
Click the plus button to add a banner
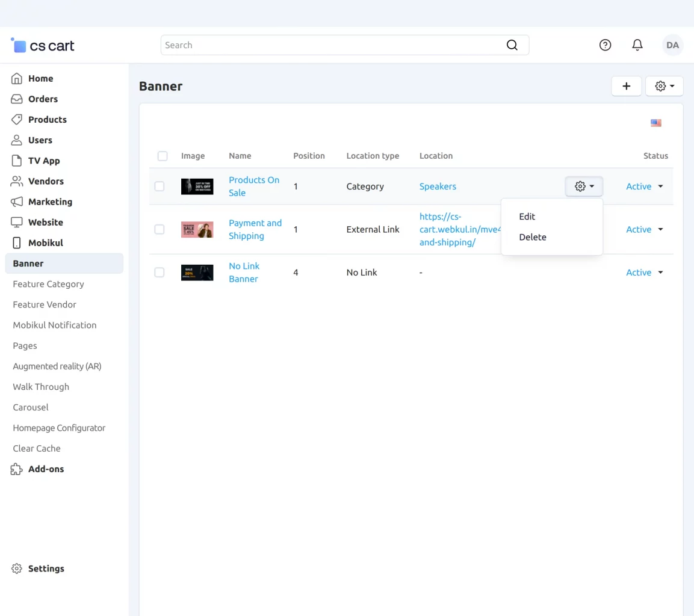(x=626, y=85)
